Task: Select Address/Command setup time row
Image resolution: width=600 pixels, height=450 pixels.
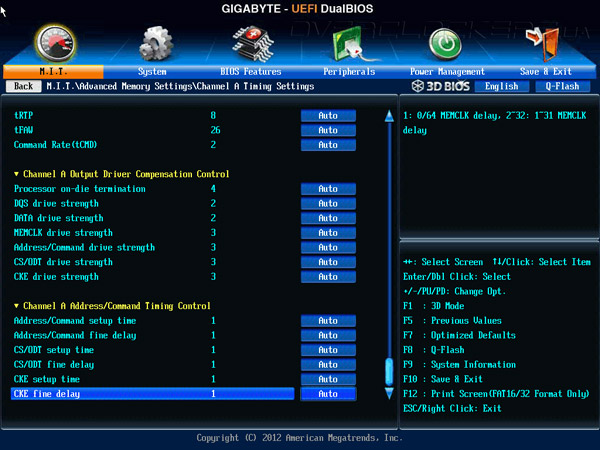Action: click(153, 321)
